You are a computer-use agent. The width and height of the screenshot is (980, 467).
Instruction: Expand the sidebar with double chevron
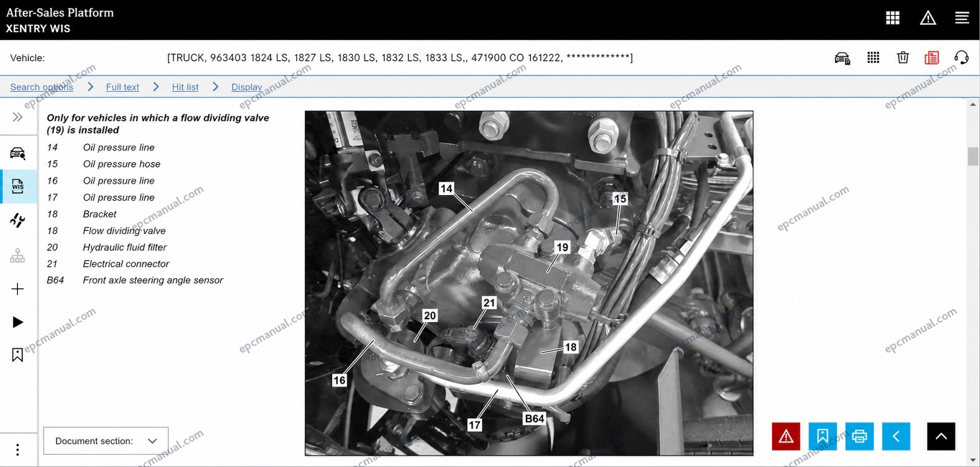tap(18, 117)
